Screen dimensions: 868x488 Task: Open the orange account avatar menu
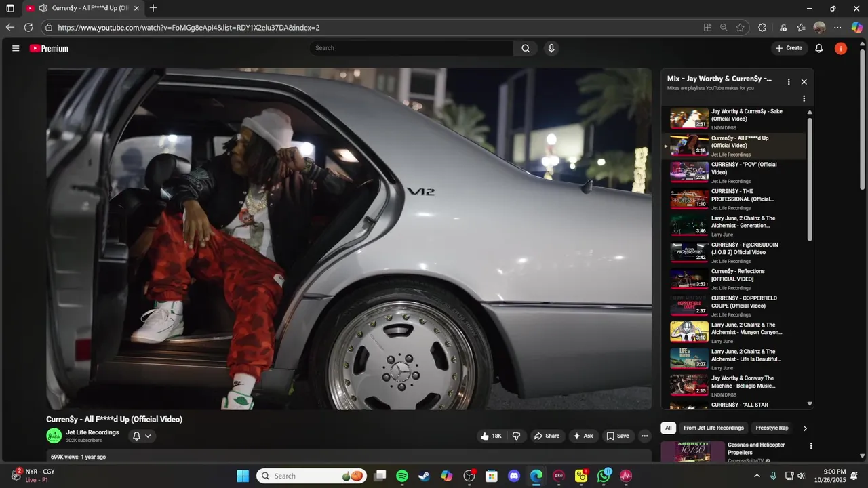[841, 48]
